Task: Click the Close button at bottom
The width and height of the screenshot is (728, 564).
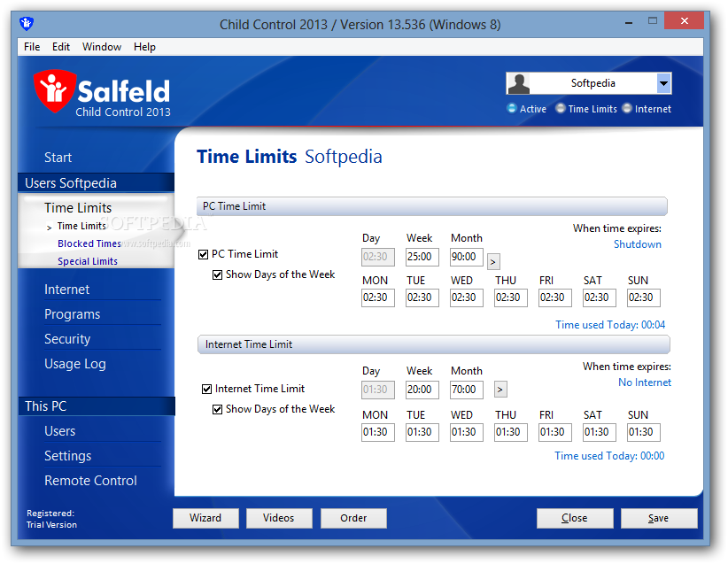Action: [575, 518]
